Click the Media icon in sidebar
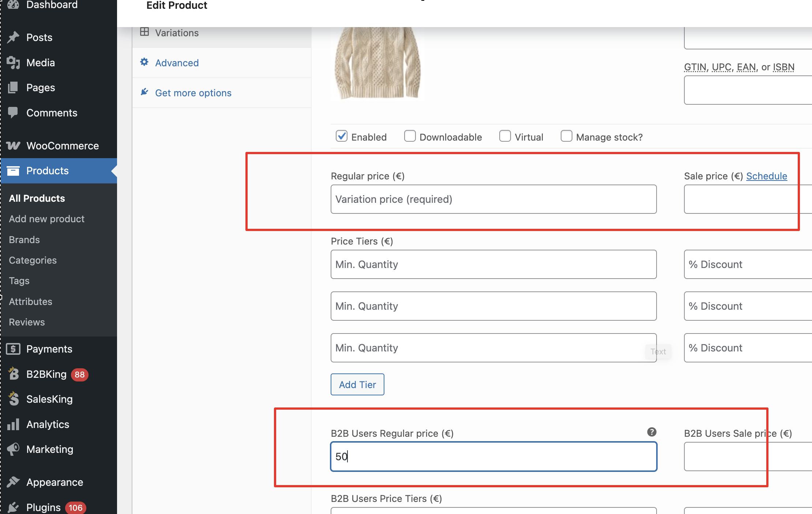The width and height of the screenshot is (812, 514). click(x=14, y=63)
